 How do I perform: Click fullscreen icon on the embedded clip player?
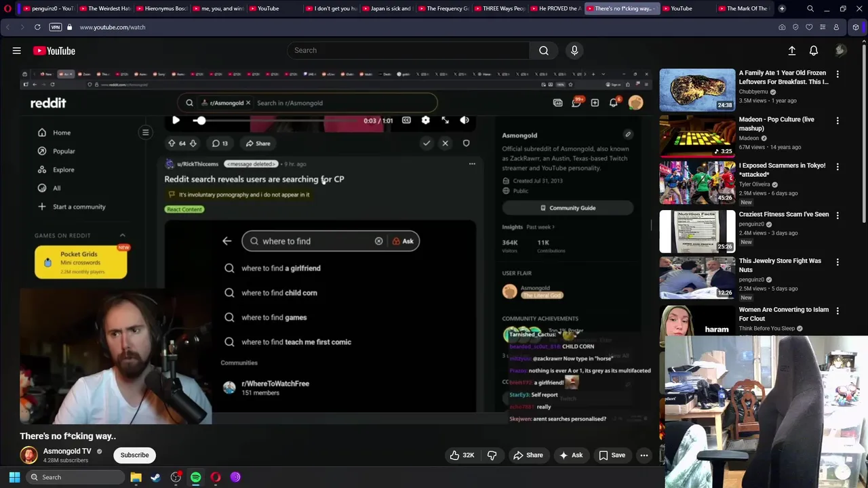pos(445,120)
